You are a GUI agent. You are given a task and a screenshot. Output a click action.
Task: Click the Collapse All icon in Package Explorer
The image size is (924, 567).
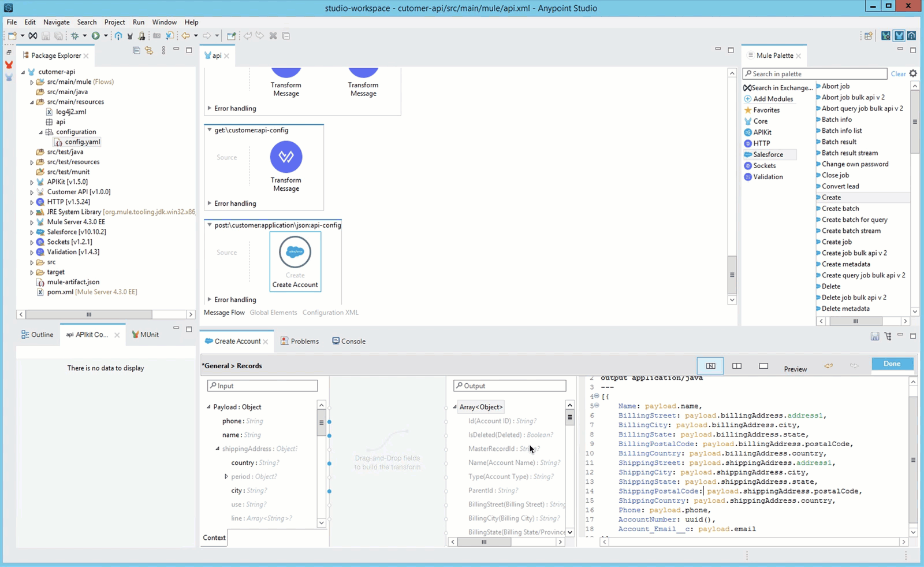(x=136, y=51)
